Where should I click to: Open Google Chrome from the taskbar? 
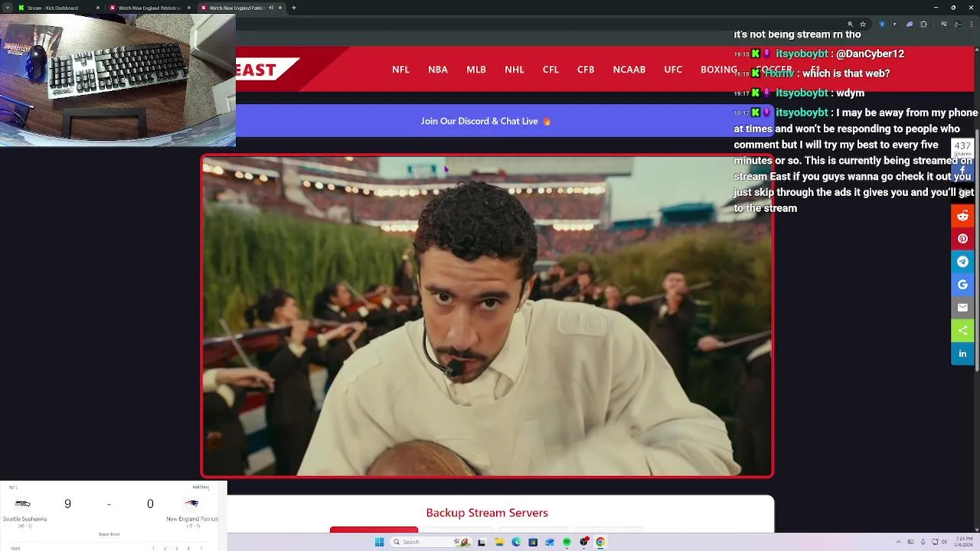[600, 542]
